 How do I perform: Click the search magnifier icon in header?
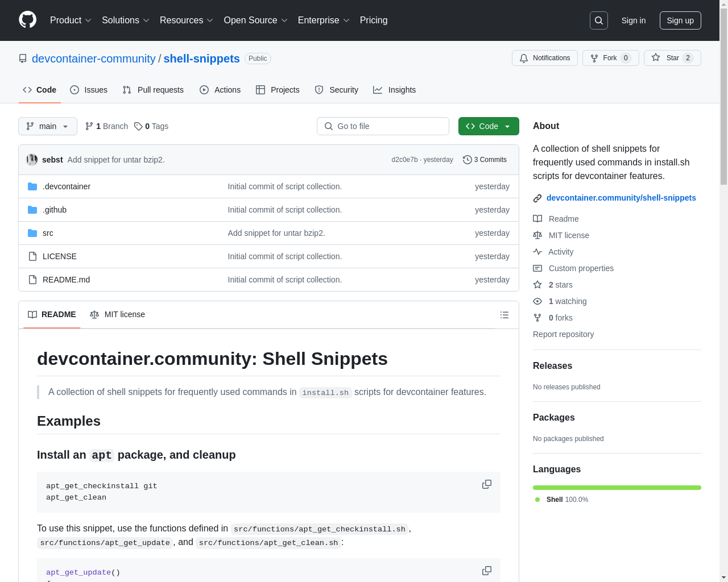coord(599,20)
